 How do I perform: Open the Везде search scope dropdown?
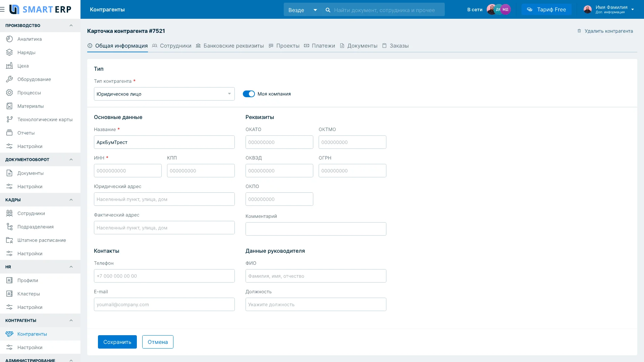pos(303,10)
